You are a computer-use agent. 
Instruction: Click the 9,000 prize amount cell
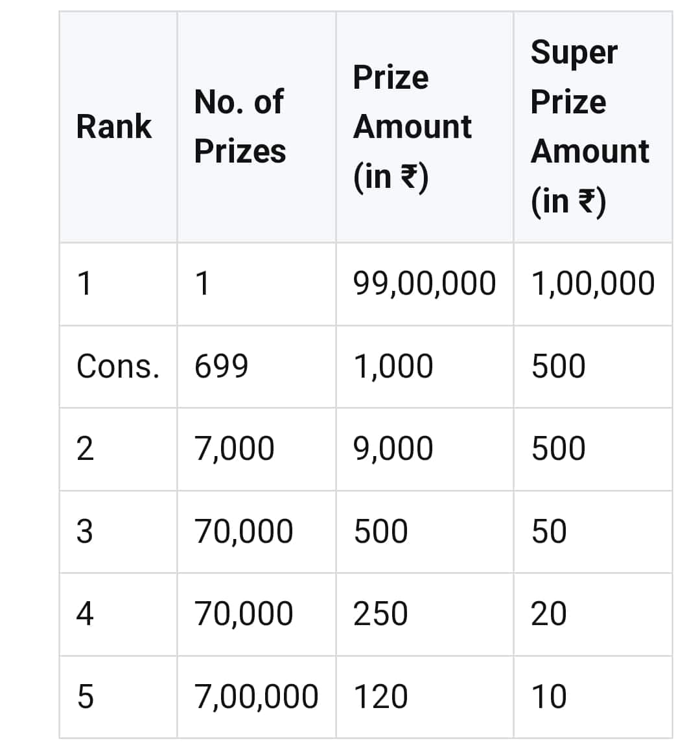425,450
